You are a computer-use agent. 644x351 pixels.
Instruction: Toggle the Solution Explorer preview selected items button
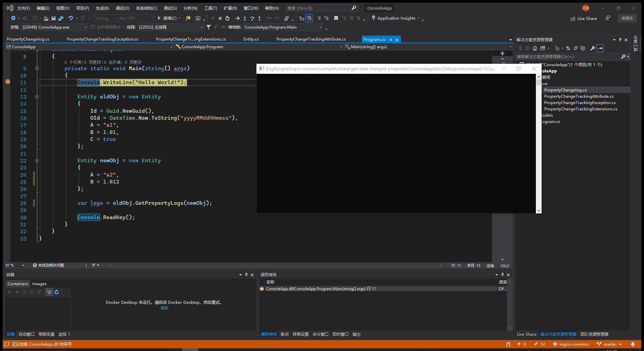pyautogui.click(x=600, y=48)
